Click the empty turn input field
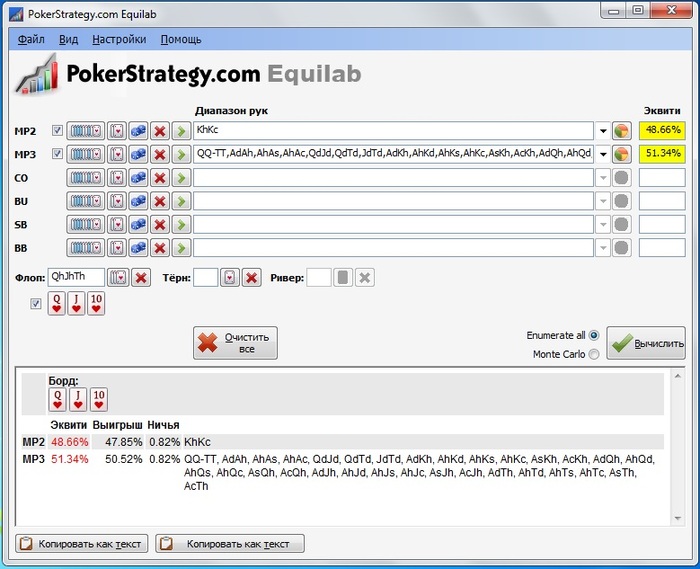The width and height of the screenshot is (700, 569). point(205,277)
